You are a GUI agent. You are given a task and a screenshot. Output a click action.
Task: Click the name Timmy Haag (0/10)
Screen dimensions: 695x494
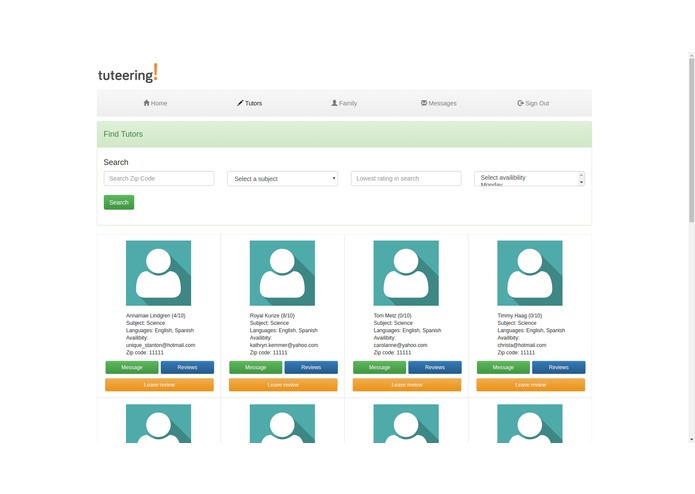click(519, 315)
